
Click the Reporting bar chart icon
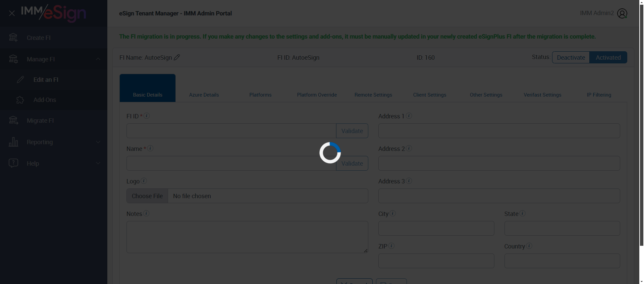(x=13, y=142)
